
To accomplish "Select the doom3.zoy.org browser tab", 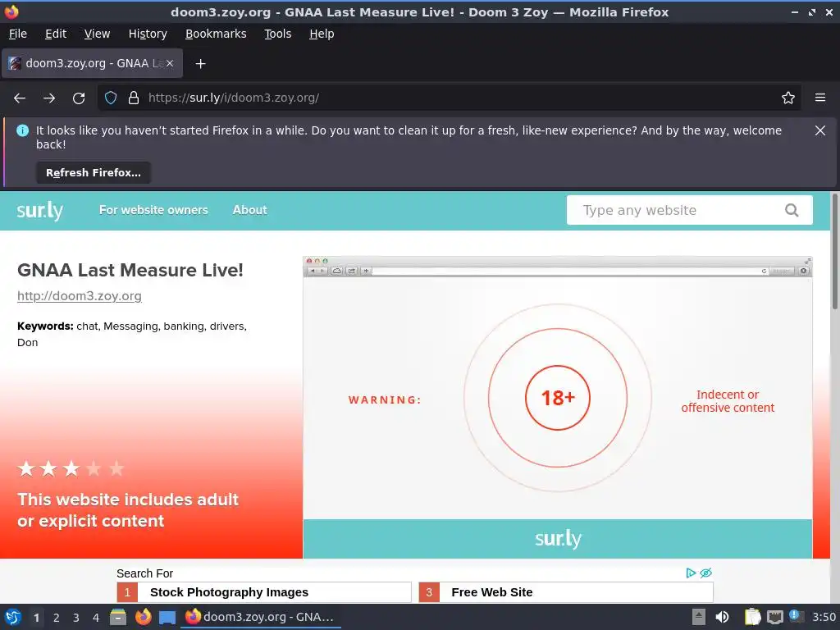I will click(92, 63).
